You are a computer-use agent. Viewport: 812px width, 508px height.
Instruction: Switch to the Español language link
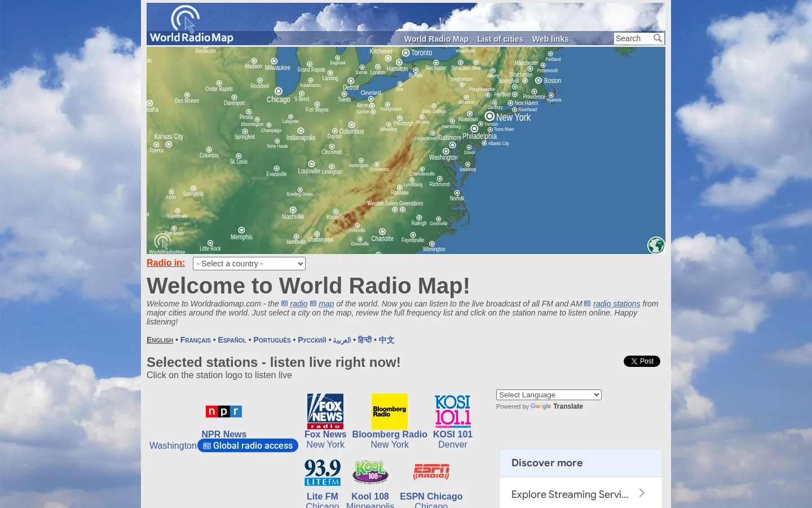[232, 340]
